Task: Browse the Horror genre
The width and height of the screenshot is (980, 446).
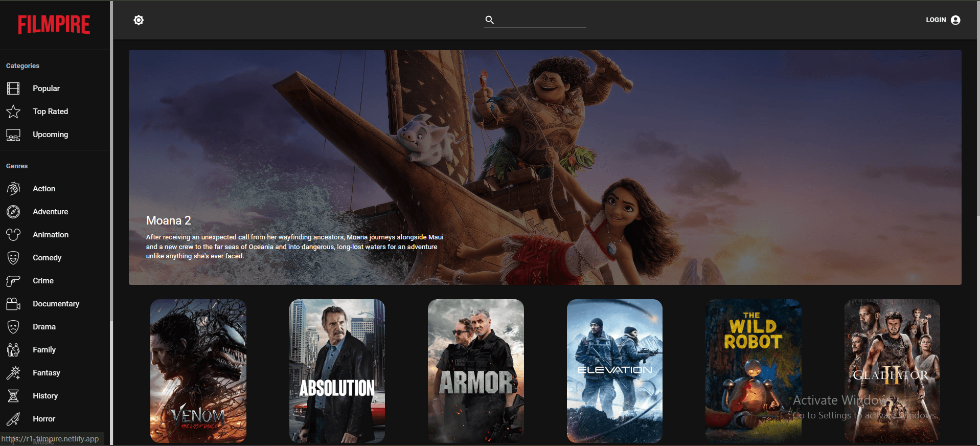Action: 55,419
